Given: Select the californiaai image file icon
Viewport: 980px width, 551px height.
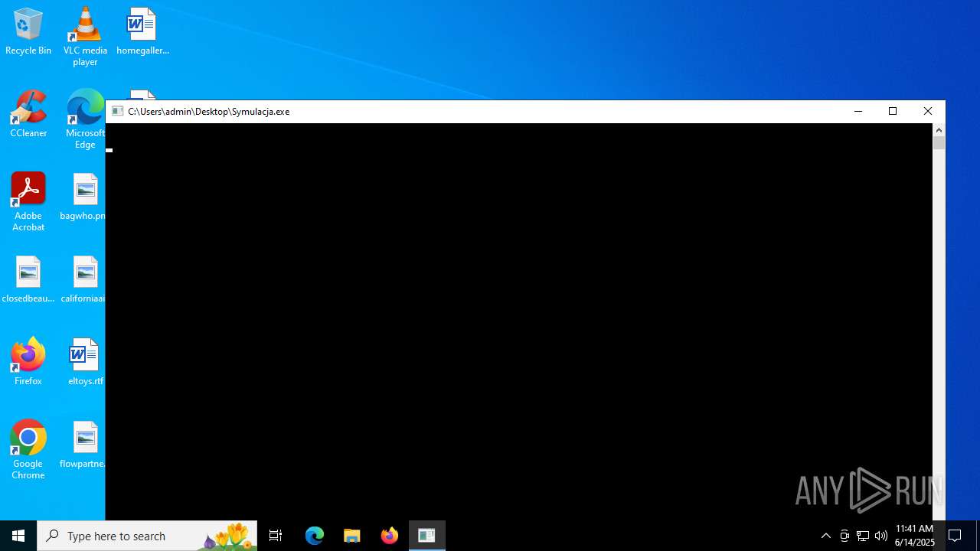Looking at the screenshot, I should [83, 280].
